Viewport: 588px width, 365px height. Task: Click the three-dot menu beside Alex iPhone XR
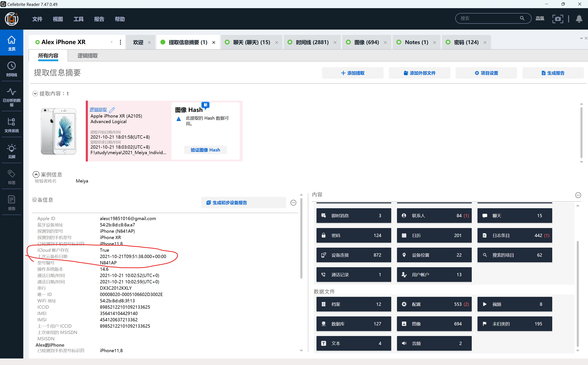coord(120,42)
